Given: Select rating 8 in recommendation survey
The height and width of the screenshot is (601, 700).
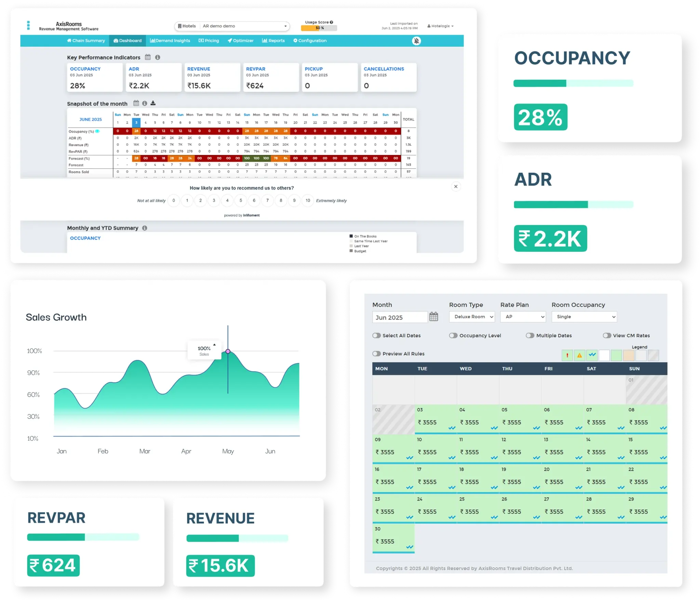Looking at the screenshot, I should pos(281,200).
